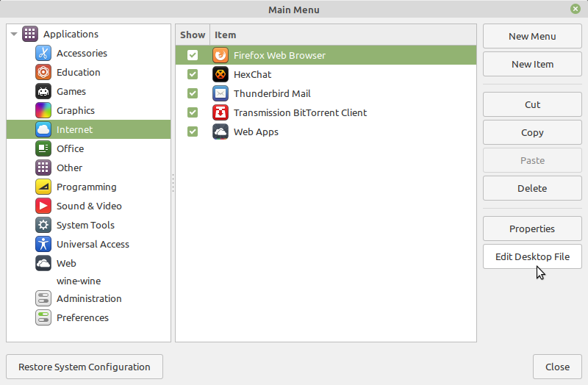The image size is (588, 385).
Task: Click the Other category grid icon
Action: (x=43, y=168)
